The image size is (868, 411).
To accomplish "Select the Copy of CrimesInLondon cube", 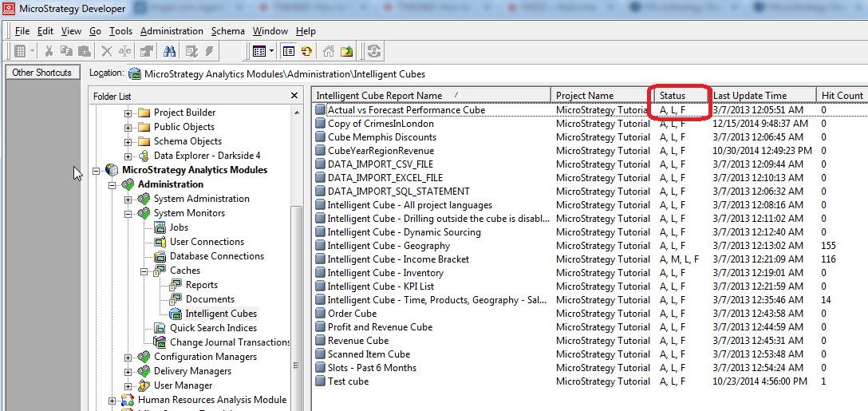I will pos(381,124).
